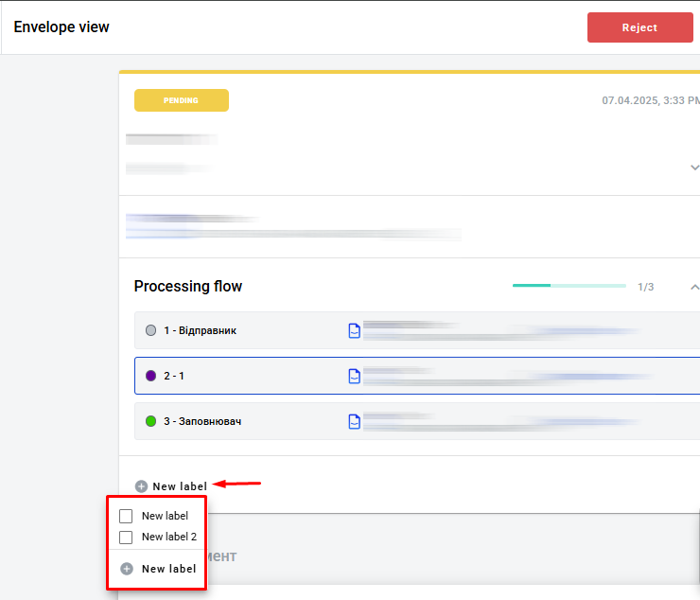The width and height of the screenshot is (700, 600).
Task: Choose bold New label option in dropdown
Action: tap(168, 569)
